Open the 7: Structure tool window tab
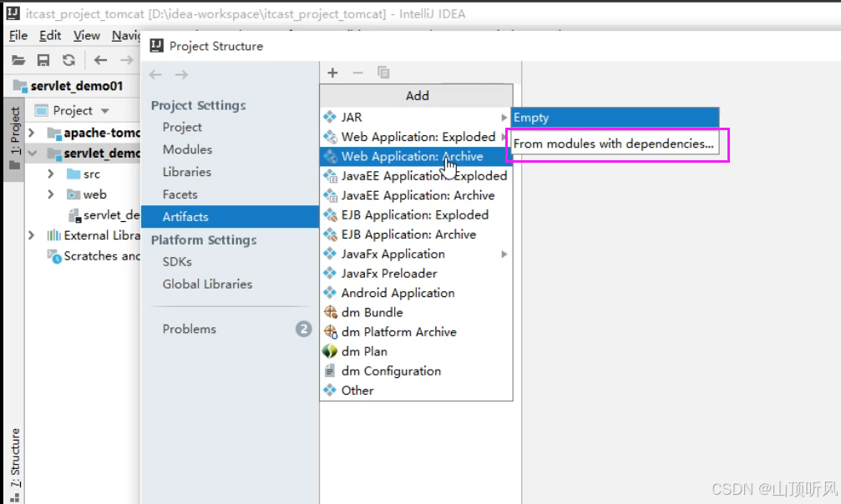Screen dimensions: 841x504 [x=15, y=464]
